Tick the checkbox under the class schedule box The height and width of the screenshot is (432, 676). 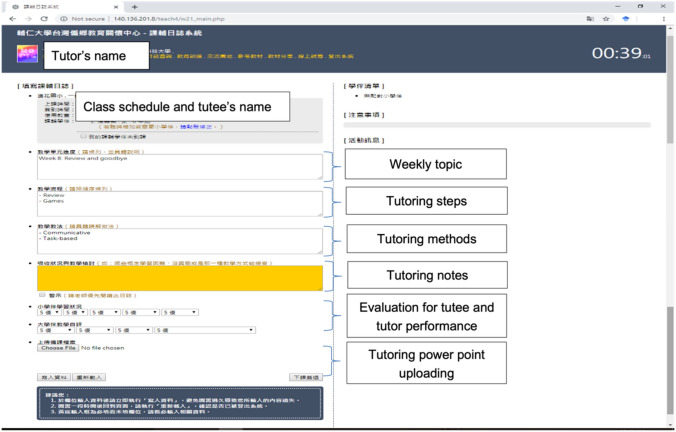[x=83, y=136]
